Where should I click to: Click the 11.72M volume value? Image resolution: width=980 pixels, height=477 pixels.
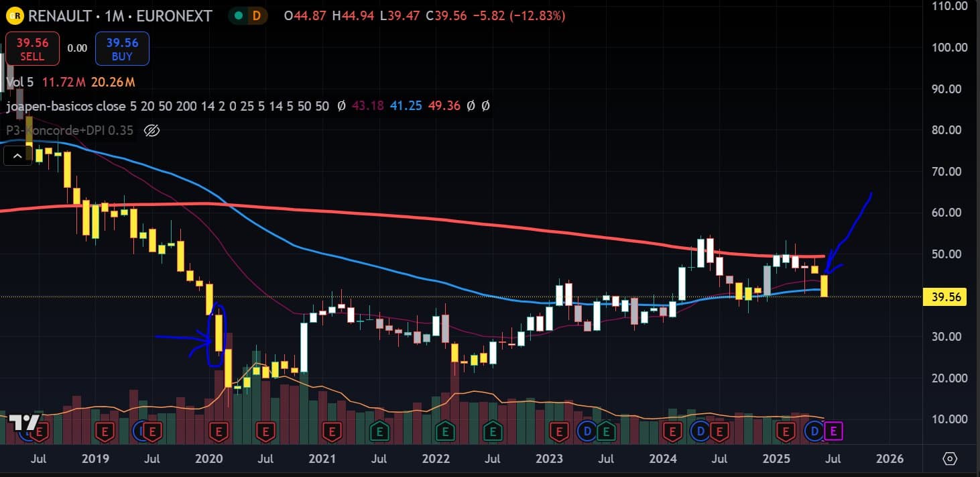point(62,83)
